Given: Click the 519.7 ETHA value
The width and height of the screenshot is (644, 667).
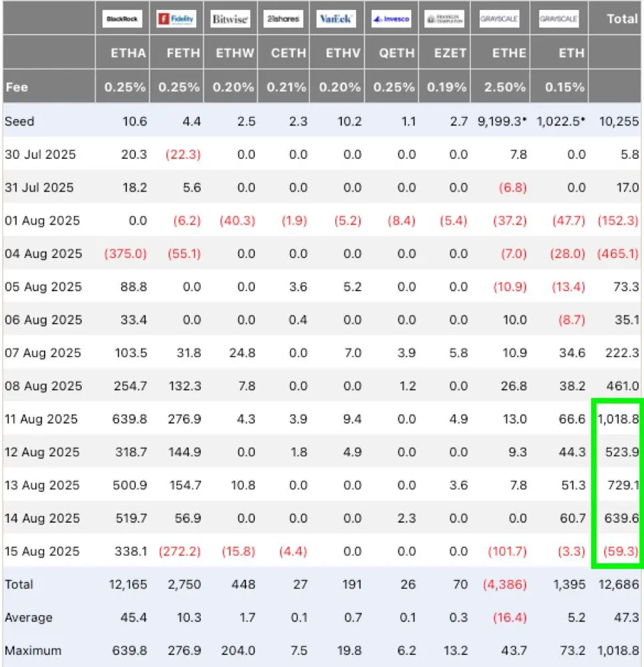Looking at the screenshot, I should click(132, 518).
